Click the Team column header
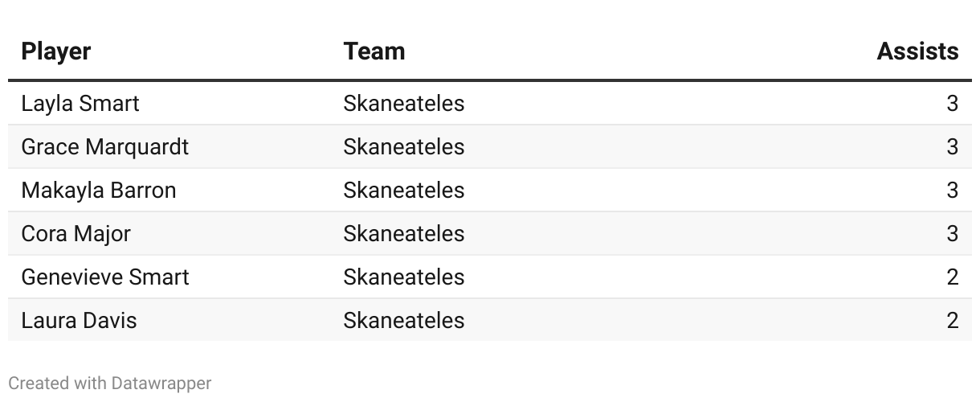Viewport: 980px width, 402px height. [374, 51]
